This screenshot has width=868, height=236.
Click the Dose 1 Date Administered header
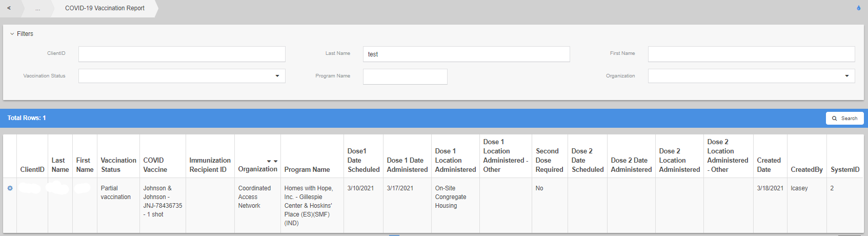tap(407, 165)
